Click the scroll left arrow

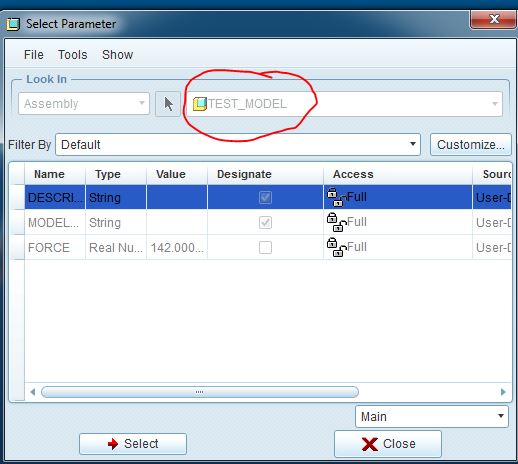33,392
